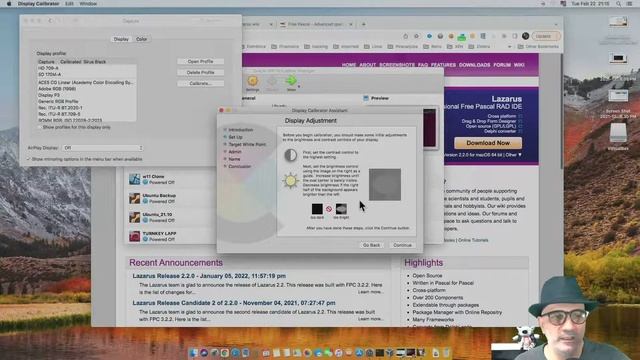Click the dark profile avatar in browser toolbar
The image size is (640, 360).
[x=525, y=36]
